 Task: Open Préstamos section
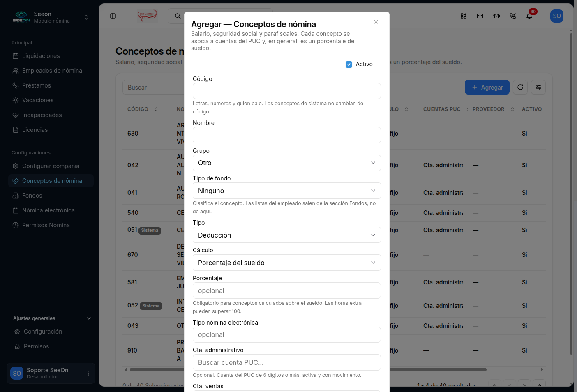tap(51, 85)
